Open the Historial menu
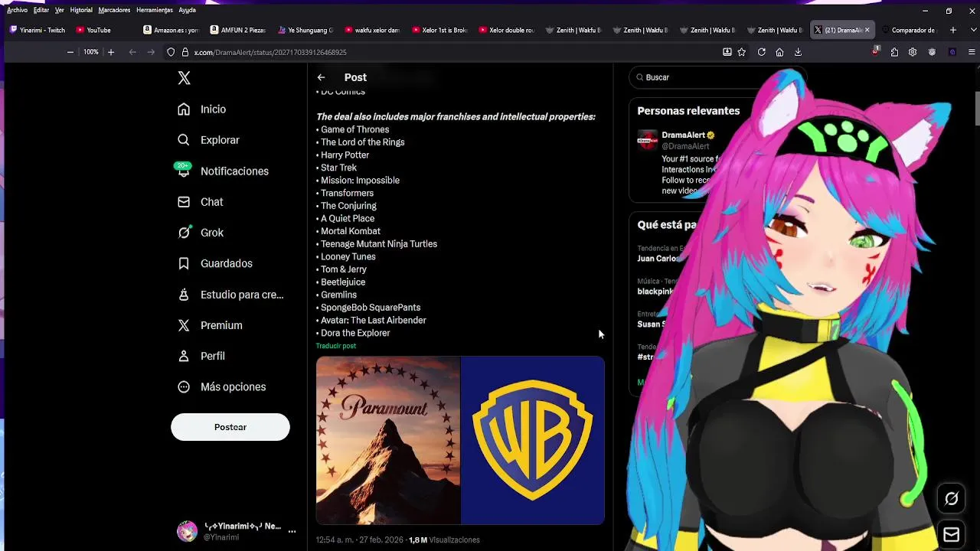 click(x=81, y=10)
